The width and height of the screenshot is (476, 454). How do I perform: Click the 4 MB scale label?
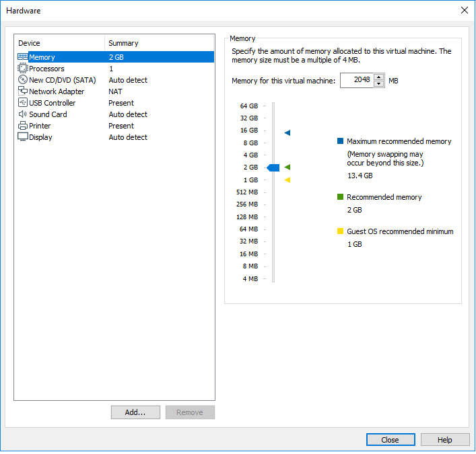pos(250,279)
